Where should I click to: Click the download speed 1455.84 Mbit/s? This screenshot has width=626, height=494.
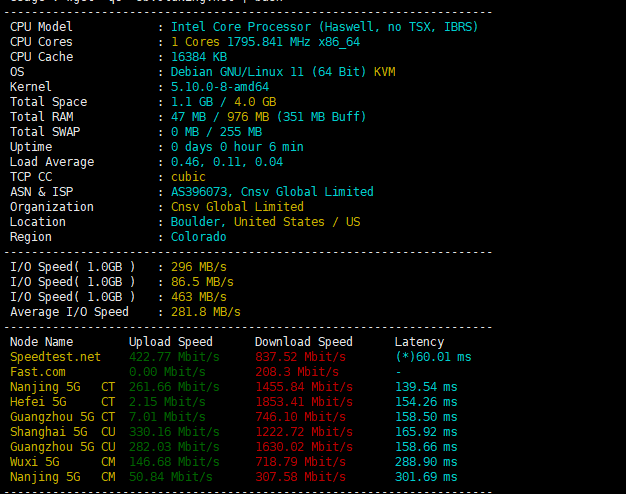pos(304,387)
